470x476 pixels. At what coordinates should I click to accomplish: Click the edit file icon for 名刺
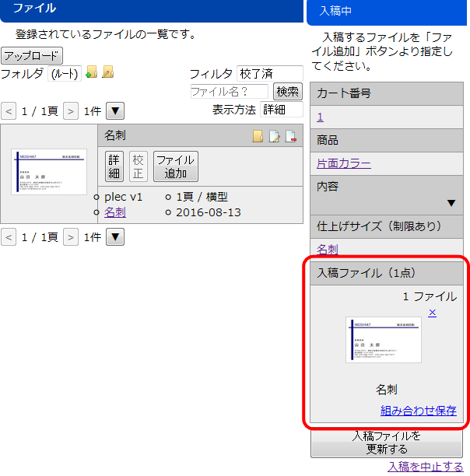coord(274,136)
